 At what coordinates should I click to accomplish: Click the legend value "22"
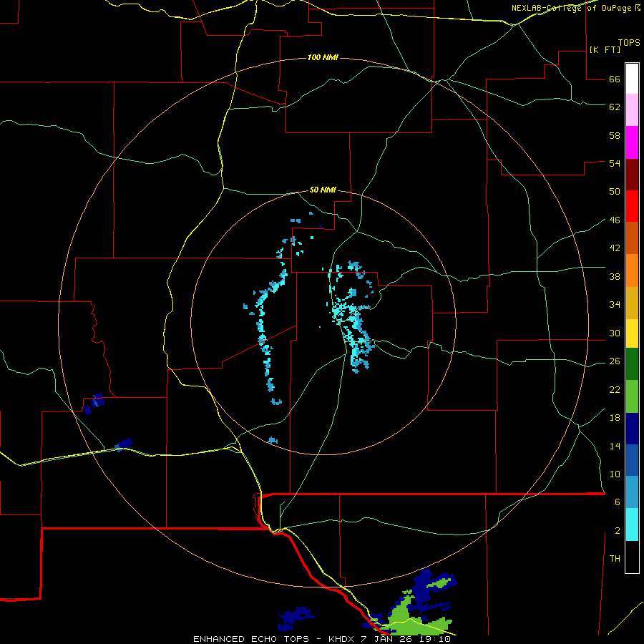(x=615, y=390)
